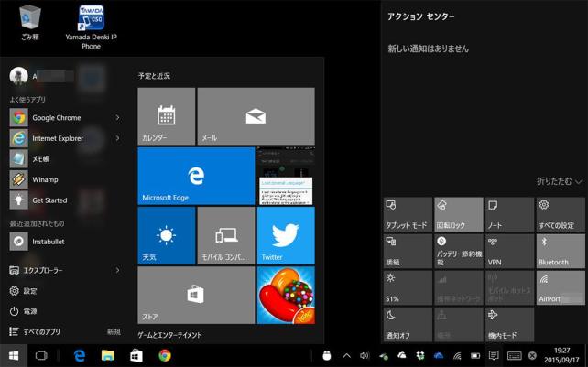Collapse quick actions with 折りたたむ
Image resolution: width=588 pixels, height=367 pixels.
[x=559, y=181]
